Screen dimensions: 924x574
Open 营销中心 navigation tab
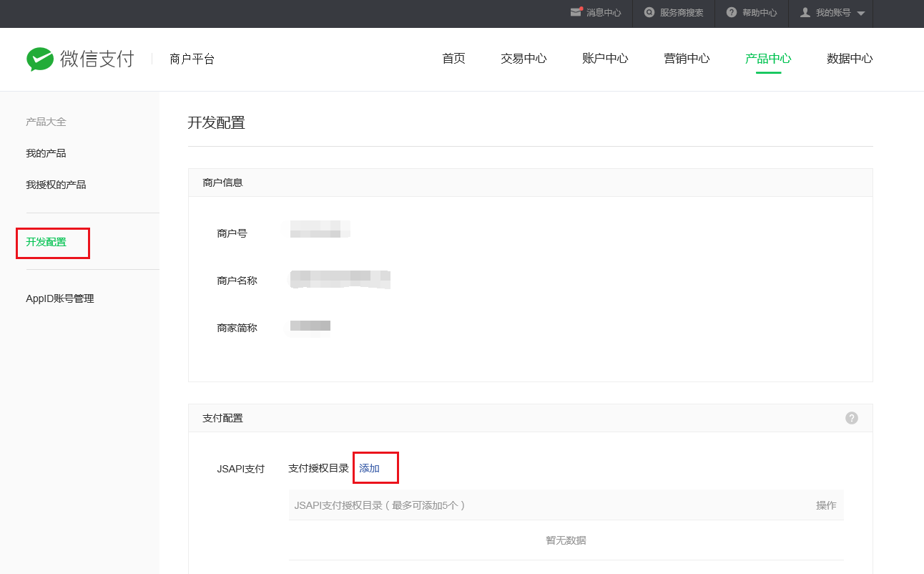pos(687,59)
